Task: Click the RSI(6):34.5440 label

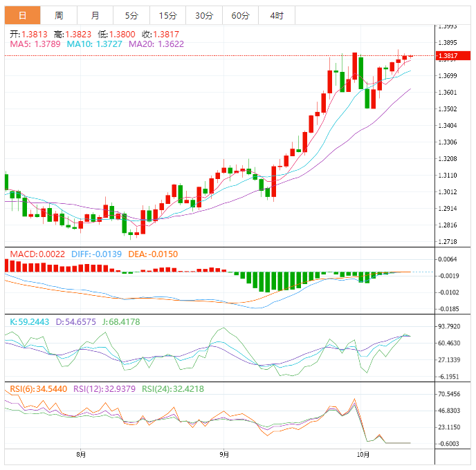Action: (38, 388)
